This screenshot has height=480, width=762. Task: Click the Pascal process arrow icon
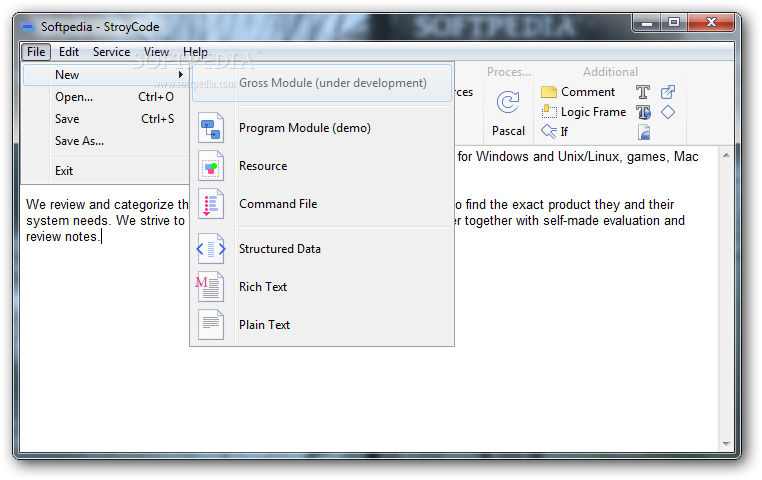click(x=508, y=103)
